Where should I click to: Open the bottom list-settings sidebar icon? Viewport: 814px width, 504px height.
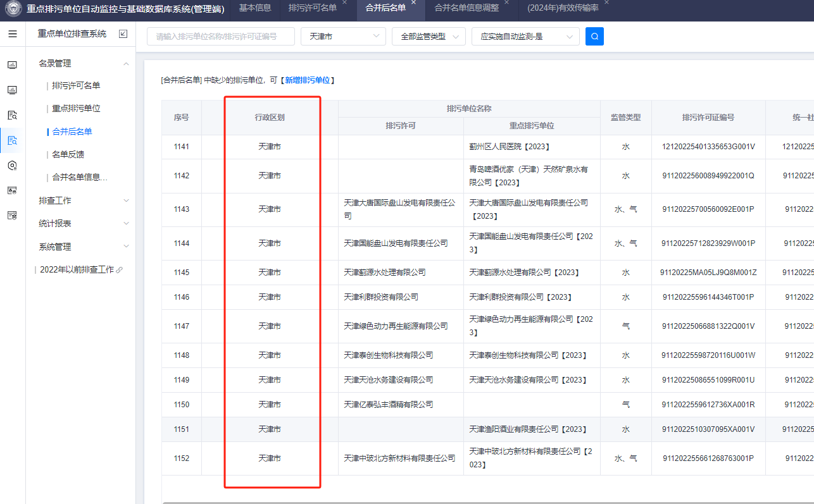coord(12,215)
